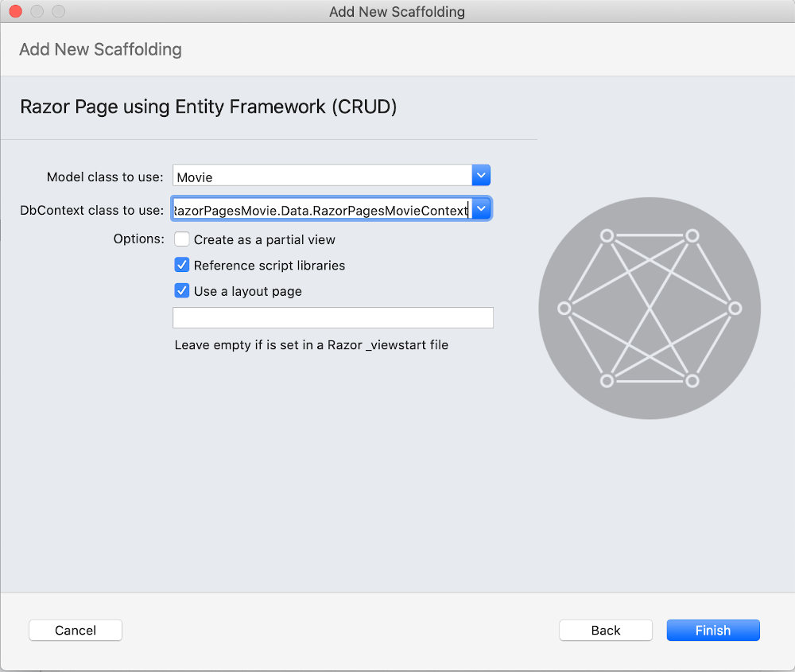Click the red close button

pyautogui.click(x=14, y=11)
